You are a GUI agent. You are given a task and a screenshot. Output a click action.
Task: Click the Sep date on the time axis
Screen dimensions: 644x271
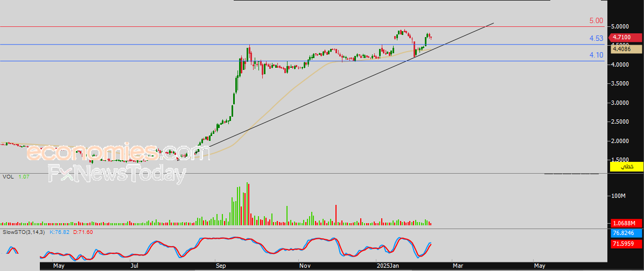pos(221,266)
